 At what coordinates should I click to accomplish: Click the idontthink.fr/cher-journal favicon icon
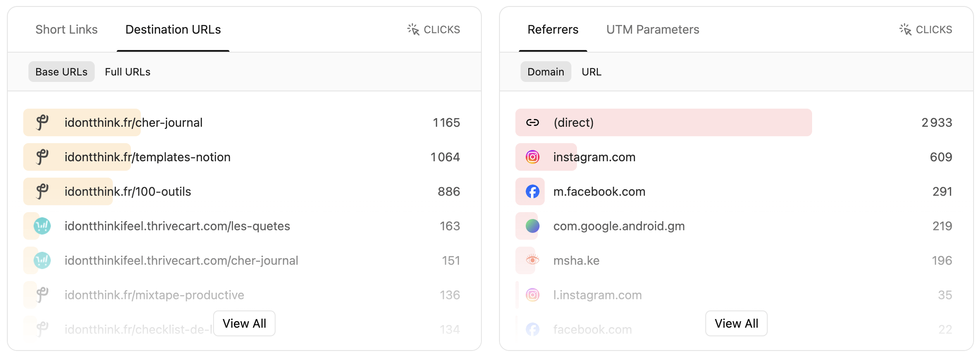click(42, 122)
